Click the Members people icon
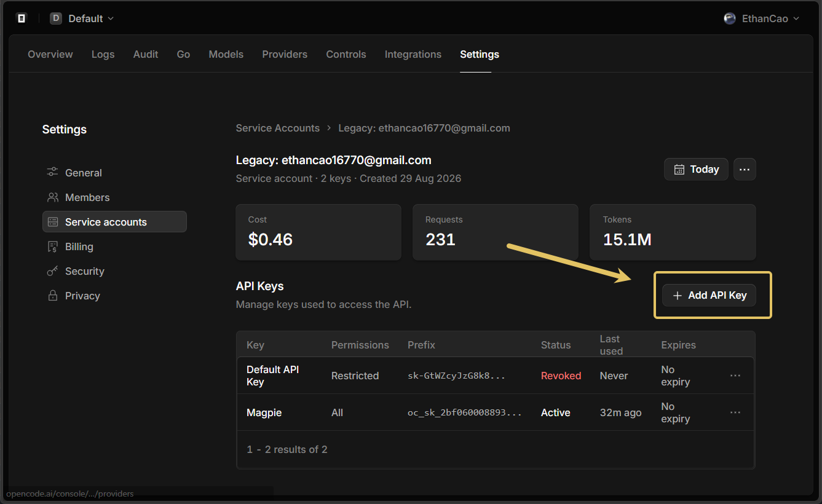822x504 pixels. point(53,197)
